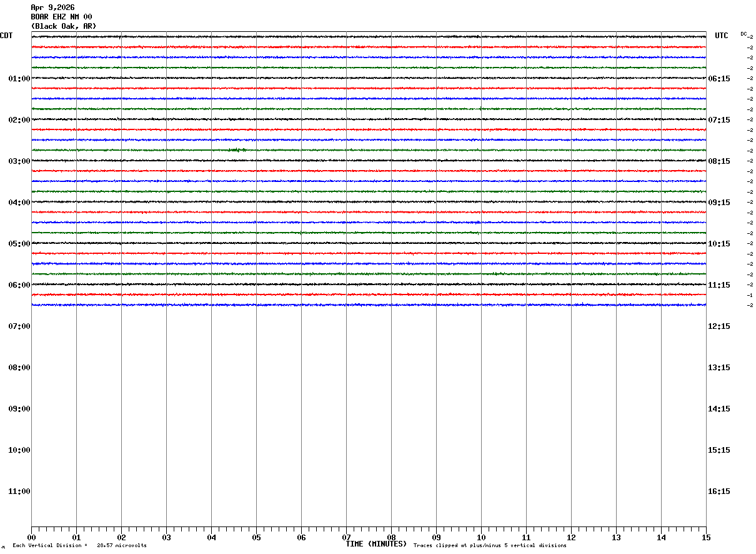
Task: Click the minute "06" tick label on the bottom axis
Action: point(301,538)
